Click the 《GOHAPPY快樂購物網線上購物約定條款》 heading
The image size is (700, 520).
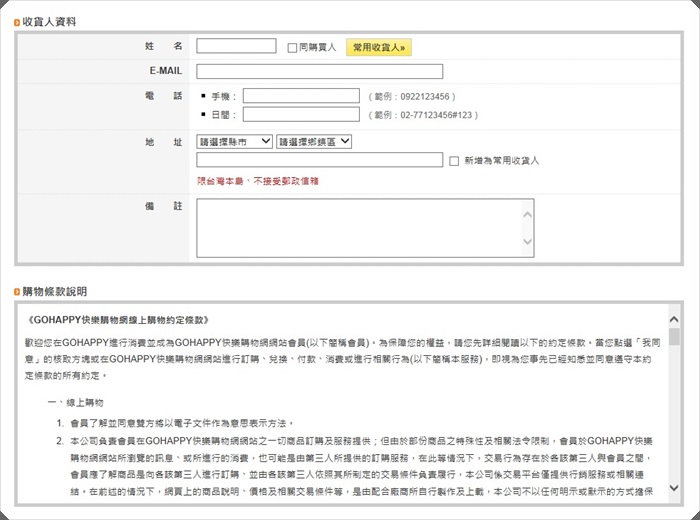(119, 320)
